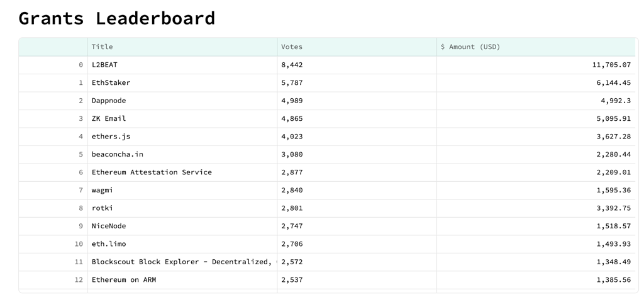This screenshot has width=644, height=302.
Task: Sort by the Votes column header
Action: coord(292,47)
